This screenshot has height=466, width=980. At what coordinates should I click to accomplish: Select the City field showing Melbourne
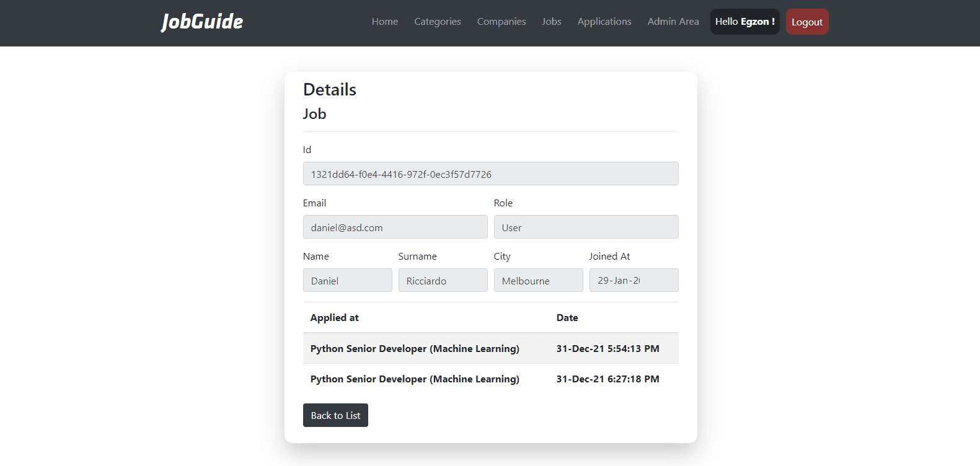(538, 281)
